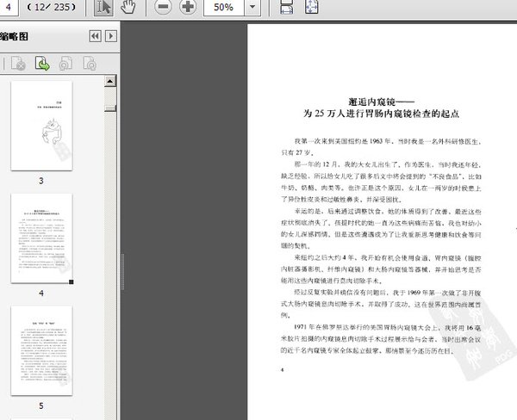Click the thumbnail panel scrollbar thumb

point(110,108)
